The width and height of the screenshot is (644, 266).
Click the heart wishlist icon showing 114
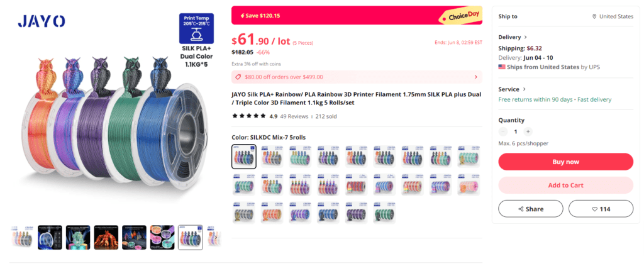(x=594, y=209)
